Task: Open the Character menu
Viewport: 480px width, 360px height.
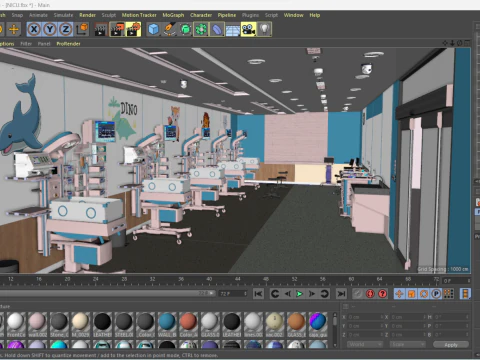Action: pyautogui.click(x=201, y=15)
